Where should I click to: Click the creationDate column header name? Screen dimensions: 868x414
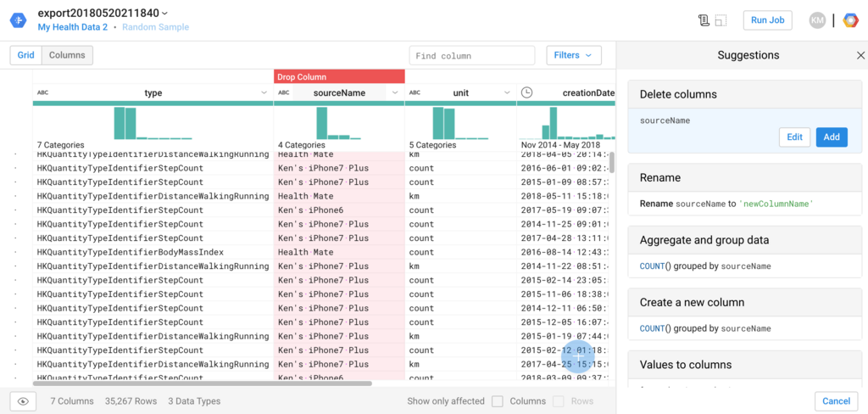pyautogui.click(x=588, y=93)
